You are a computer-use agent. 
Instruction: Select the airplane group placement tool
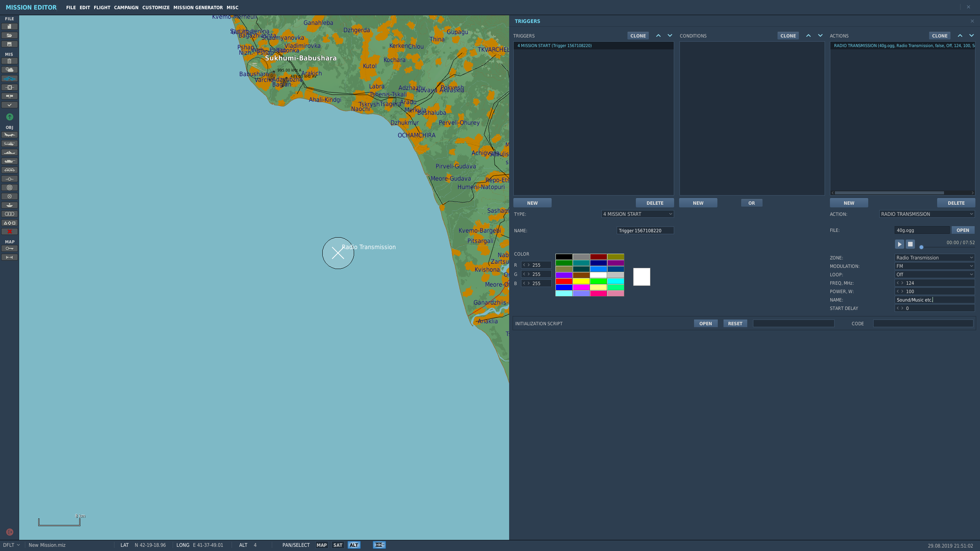click(x=10, y=135)
